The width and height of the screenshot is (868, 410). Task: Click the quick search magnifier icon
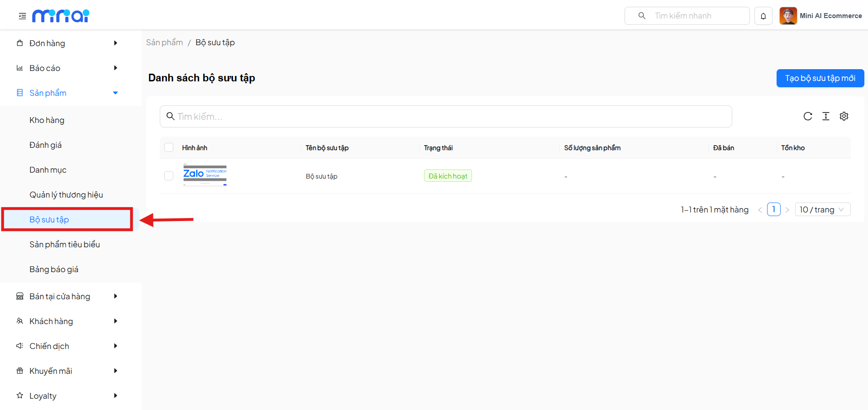[x=642, y=16]
